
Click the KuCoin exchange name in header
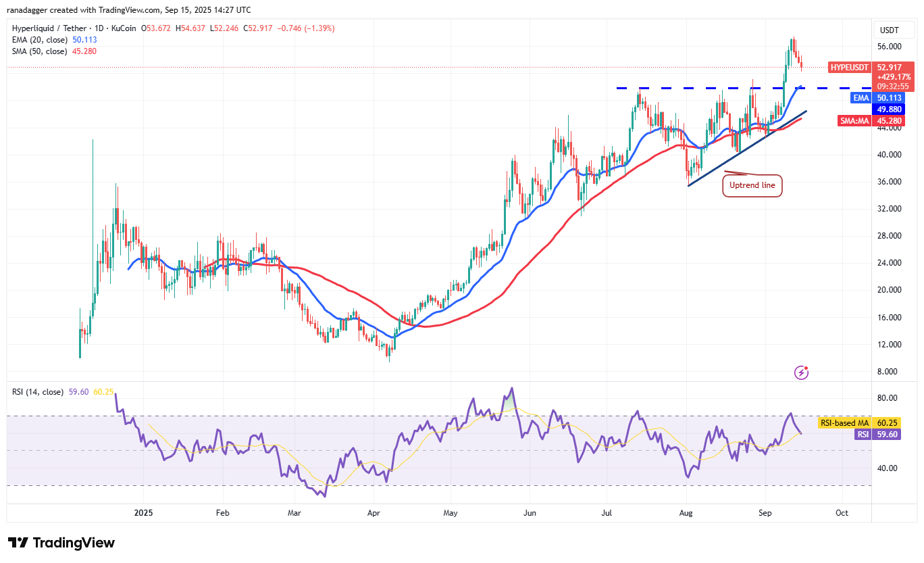pos(122,28)
